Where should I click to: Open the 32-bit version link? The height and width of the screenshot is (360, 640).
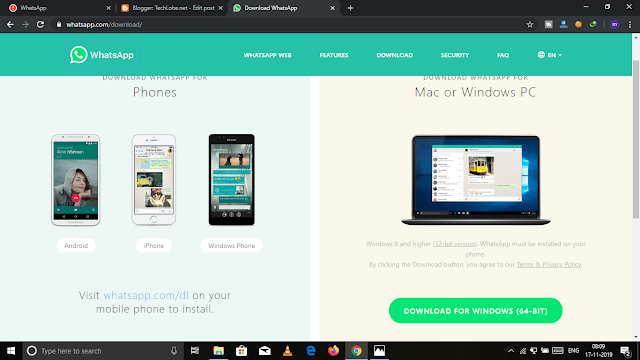click(x=455, y=244)
